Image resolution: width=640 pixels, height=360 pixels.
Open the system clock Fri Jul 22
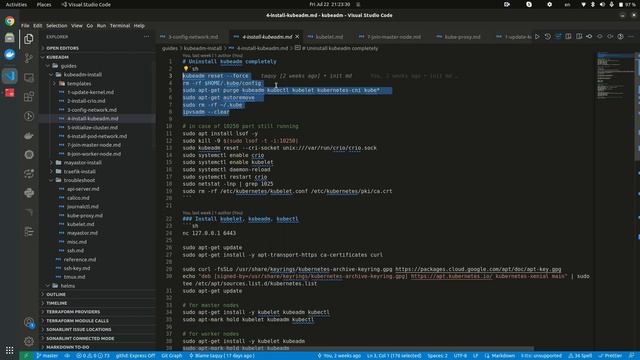pyautogui.click(x=329, y=4)
